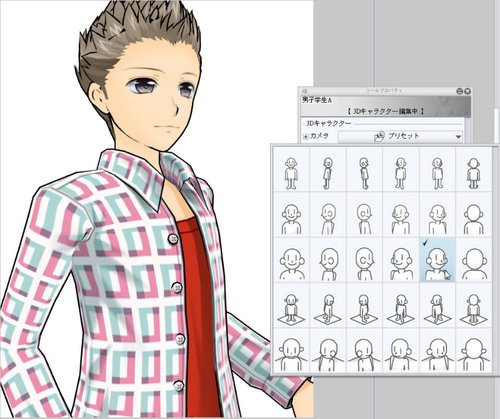
Task: Click the preset popup vertical scrollbar
Action: tap(495, 260)
